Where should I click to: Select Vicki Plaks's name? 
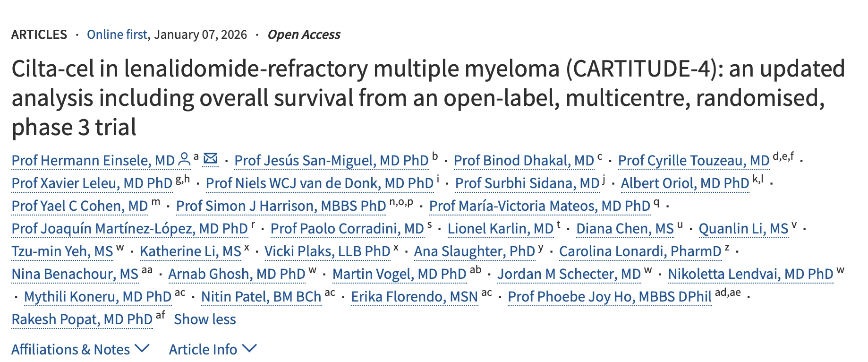[329, 251]
